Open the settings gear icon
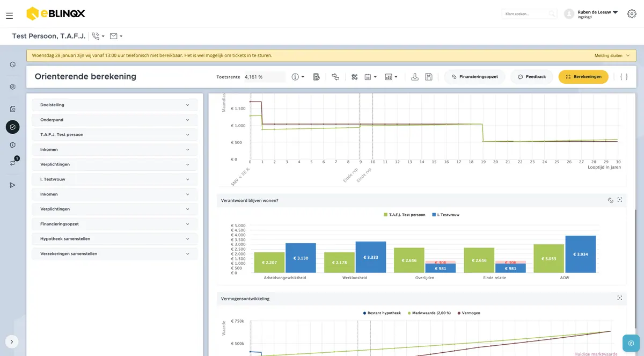The width and height of the screenshot is (644, 356). tap(632, 14)
